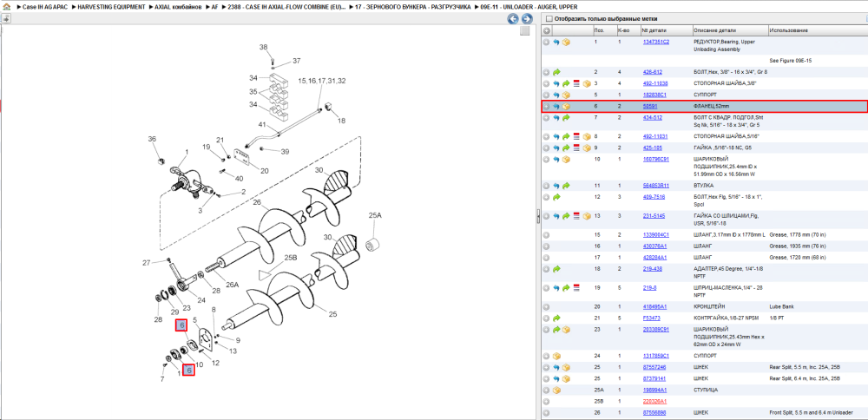The image size is (868, 420).
Task: Click the green forward arrow in row F53473
Action: (x=557, y=318)
